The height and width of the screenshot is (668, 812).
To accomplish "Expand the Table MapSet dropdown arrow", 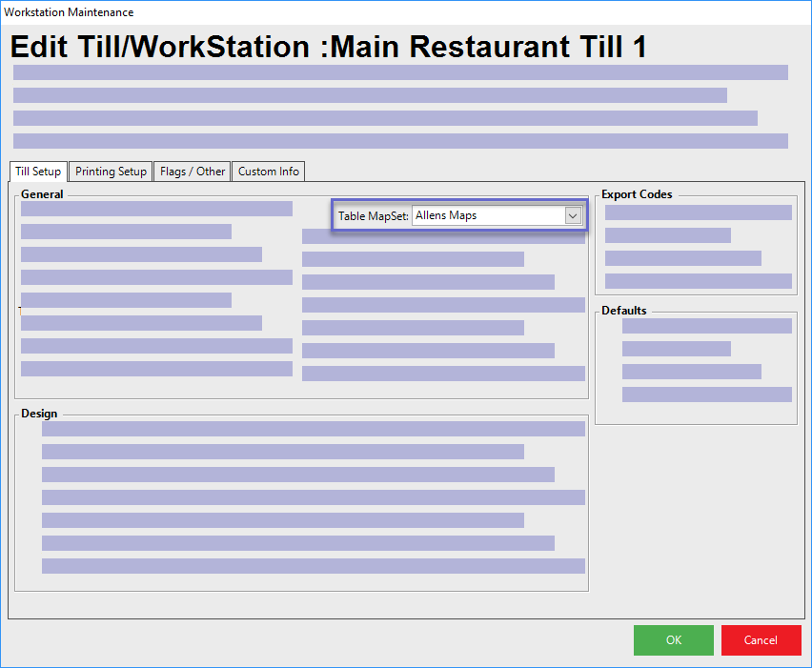I will pyautogui.click(x=573, y=216).
